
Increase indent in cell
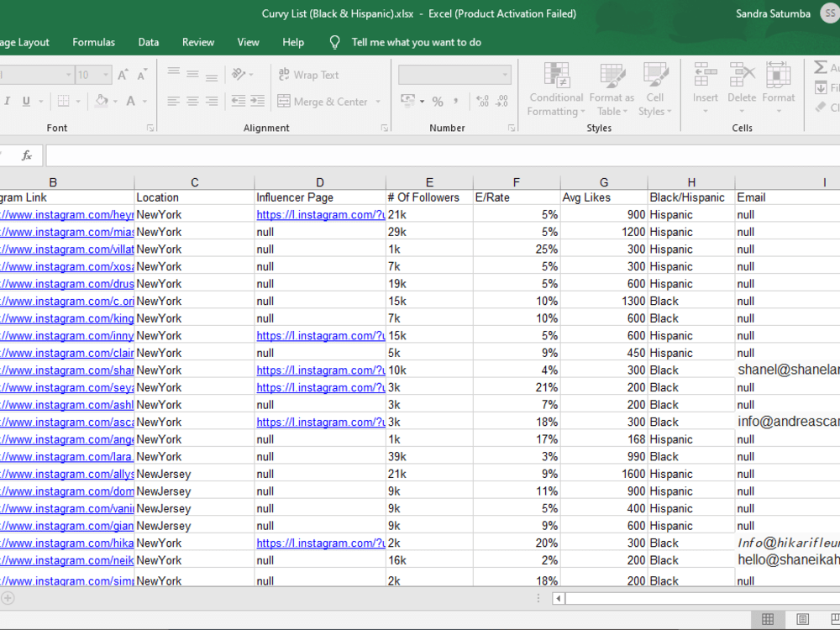click(258, 102)
